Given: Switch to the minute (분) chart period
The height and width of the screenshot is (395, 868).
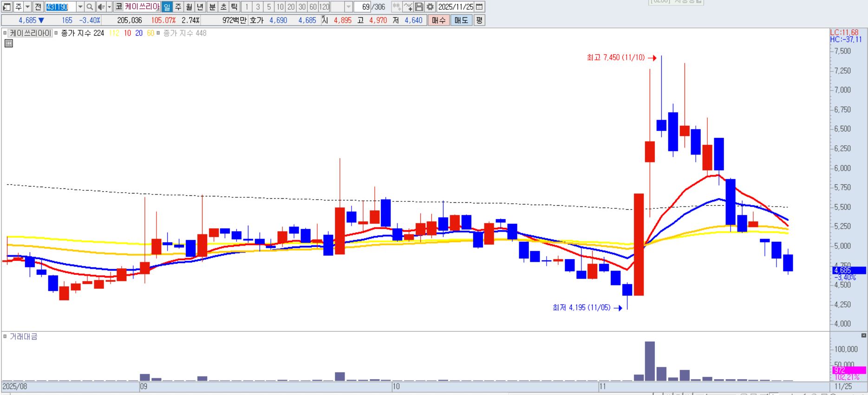Looking at the screenshot, I should [212, 7].
